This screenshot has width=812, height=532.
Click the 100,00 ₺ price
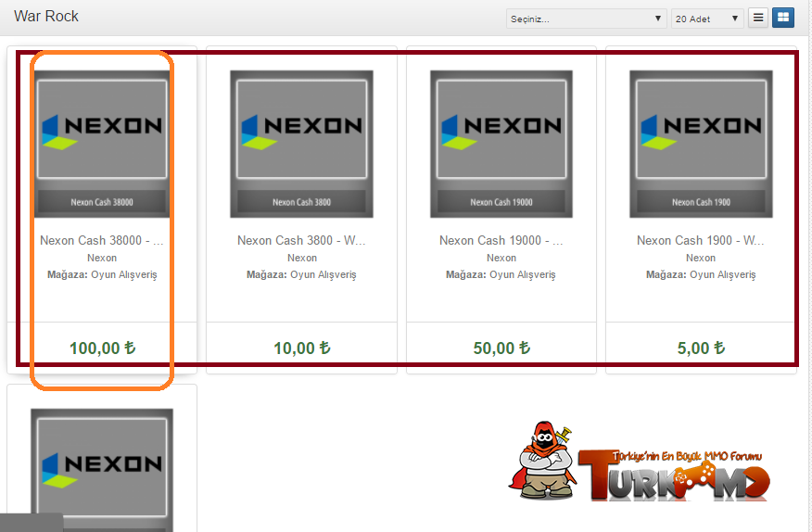(103, 348)
